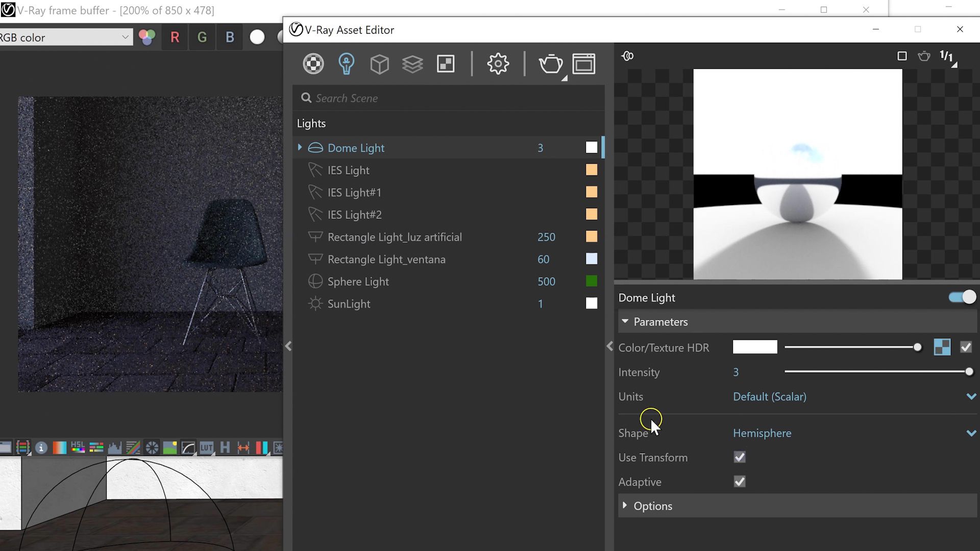Viewport: 980px width, 551px height.
Task: Uncheck the Adaptive checkbox
Action: (739, 482)
